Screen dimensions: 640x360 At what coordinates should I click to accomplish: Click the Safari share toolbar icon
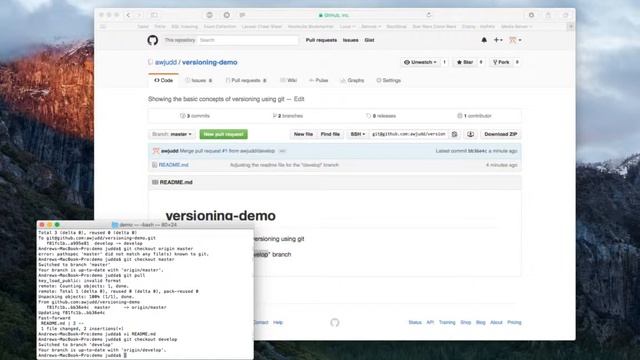(x=548, y=15)
